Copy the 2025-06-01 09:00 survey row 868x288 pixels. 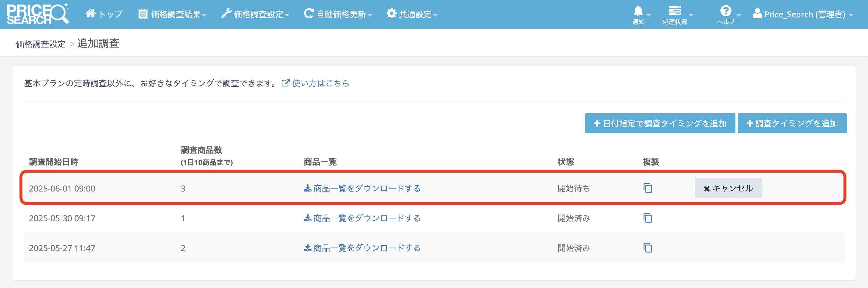pyautogui.click(x=647, y=188)
